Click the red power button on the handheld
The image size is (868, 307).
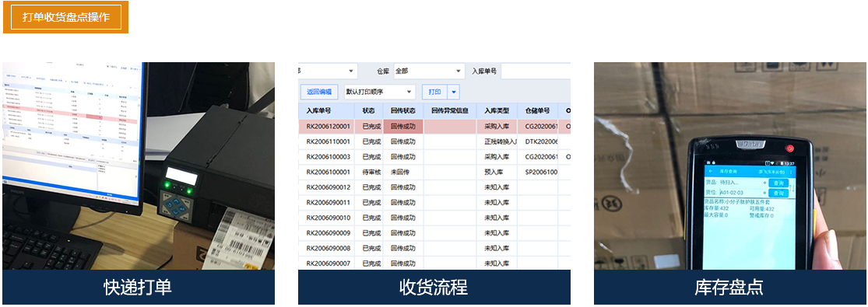[789, 148]
